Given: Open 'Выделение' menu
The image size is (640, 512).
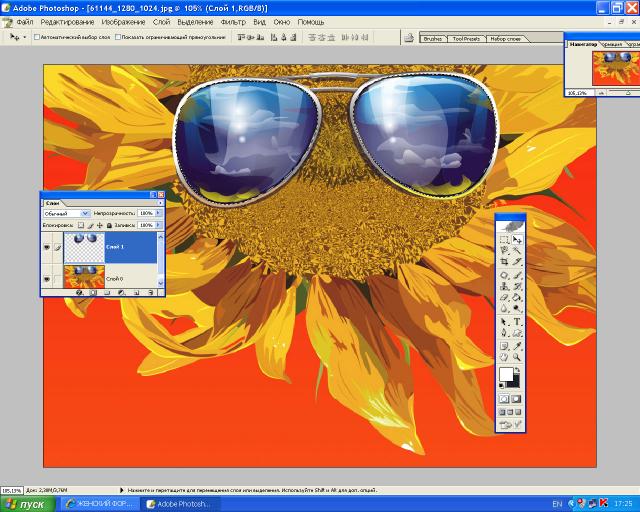Looking at the screenshot, I should [x=195, y=22].
